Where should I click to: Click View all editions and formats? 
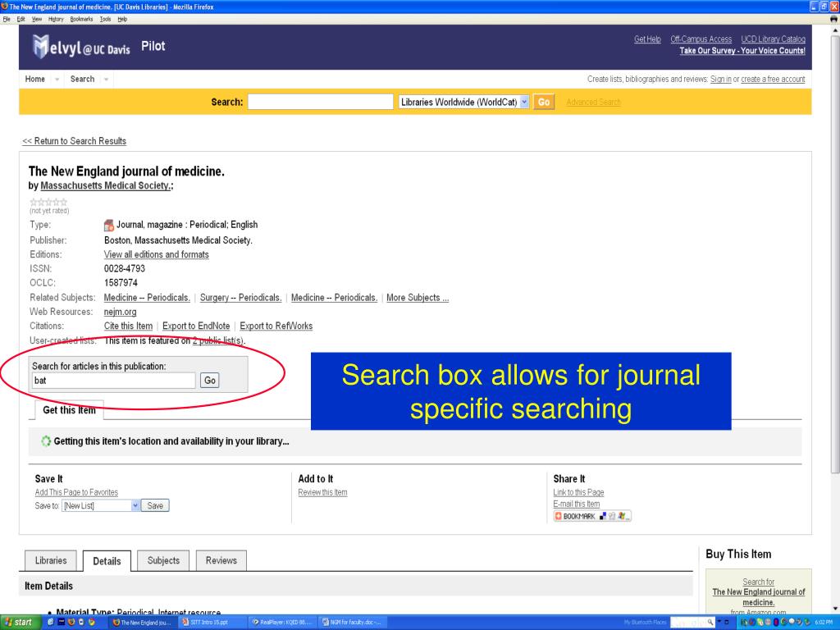coord(157,254)
